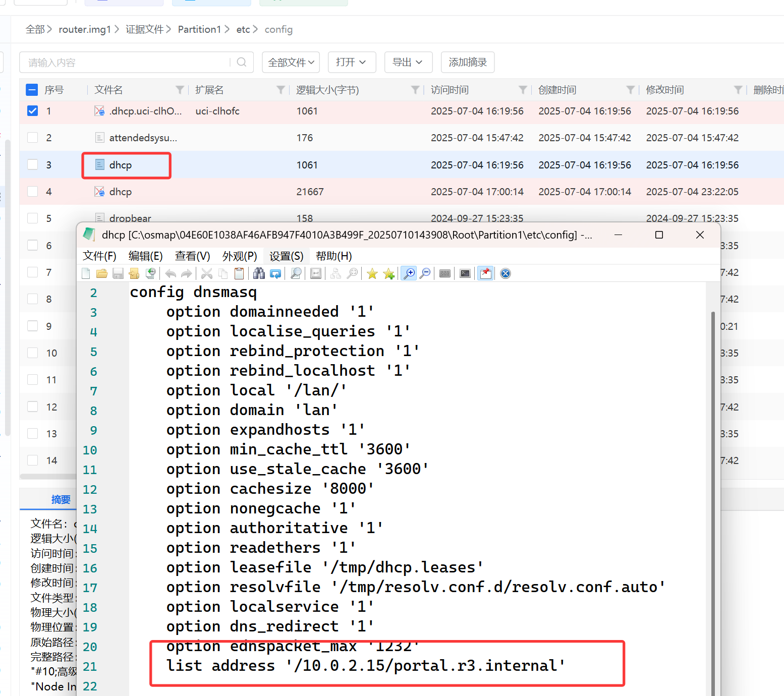The width and height of the screenshot is (784, 696).
Task: Click the yellow star Favorites icon
Action: pyautogui.click(x=372, y=273)
